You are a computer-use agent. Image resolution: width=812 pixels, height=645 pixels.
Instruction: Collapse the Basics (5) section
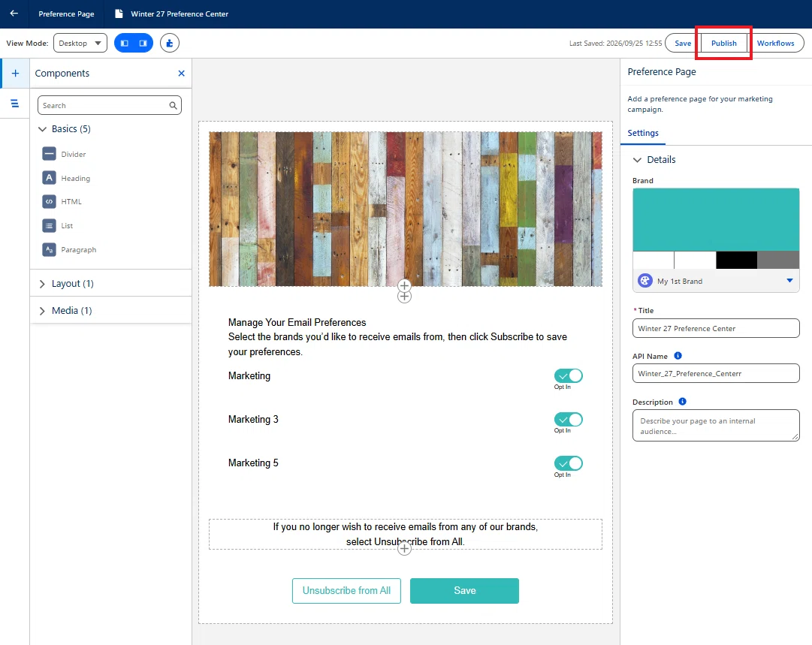pos(43,129)
